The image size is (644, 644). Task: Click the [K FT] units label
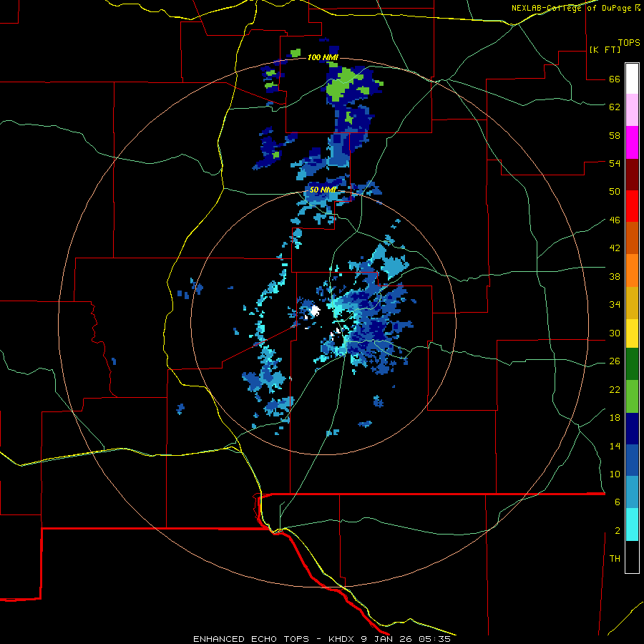(x=605, y=49)
